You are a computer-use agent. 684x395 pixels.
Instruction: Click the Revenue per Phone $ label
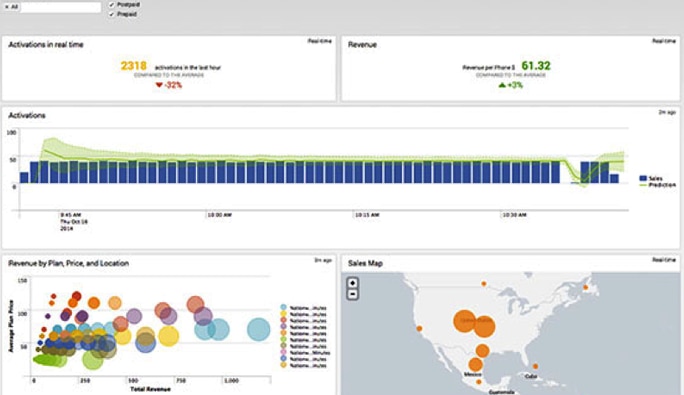(489, 68)
